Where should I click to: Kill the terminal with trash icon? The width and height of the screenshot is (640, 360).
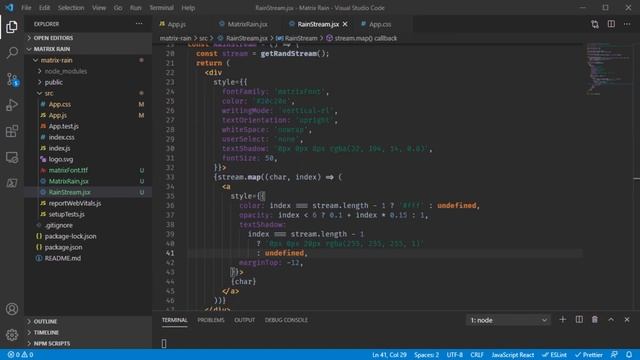595,320
